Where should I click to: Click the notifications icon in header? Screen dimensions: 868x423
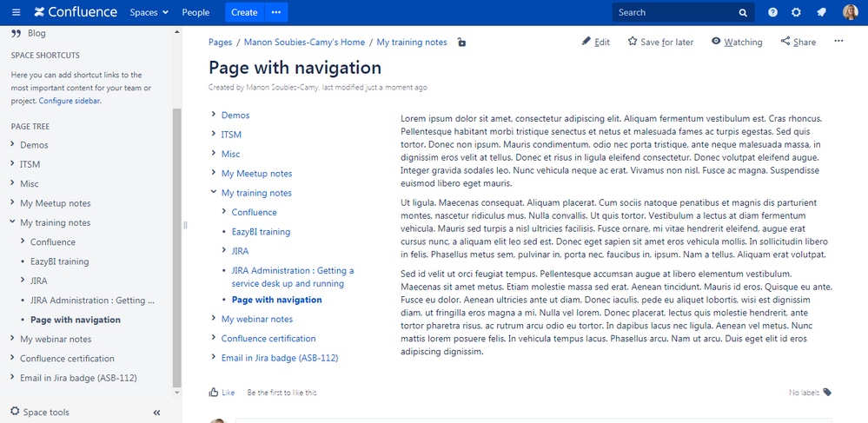click(821, 12)
